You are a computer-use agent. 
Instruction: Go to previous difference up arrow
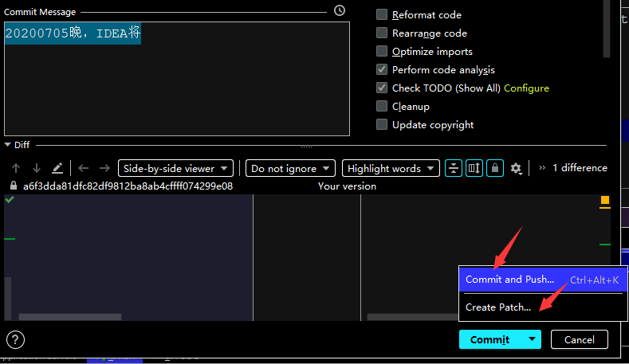click(x=16, y=168)
